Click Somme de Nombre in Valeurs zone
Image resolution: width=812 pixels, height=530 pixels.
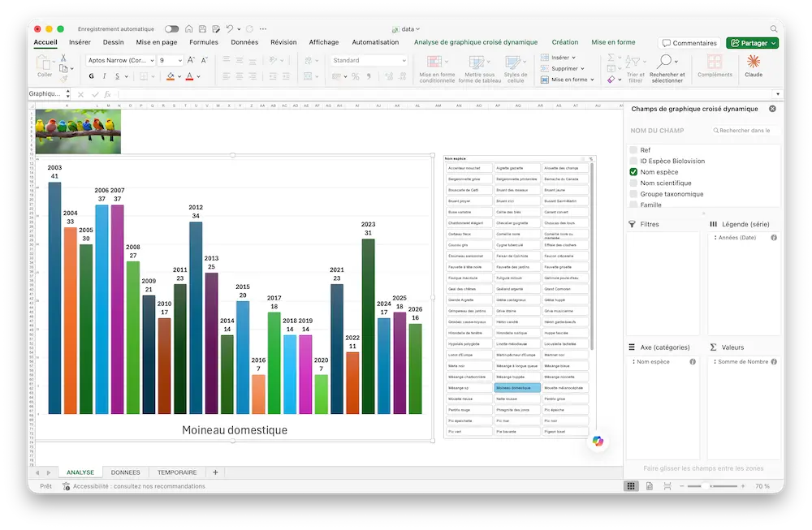point(743,362)
